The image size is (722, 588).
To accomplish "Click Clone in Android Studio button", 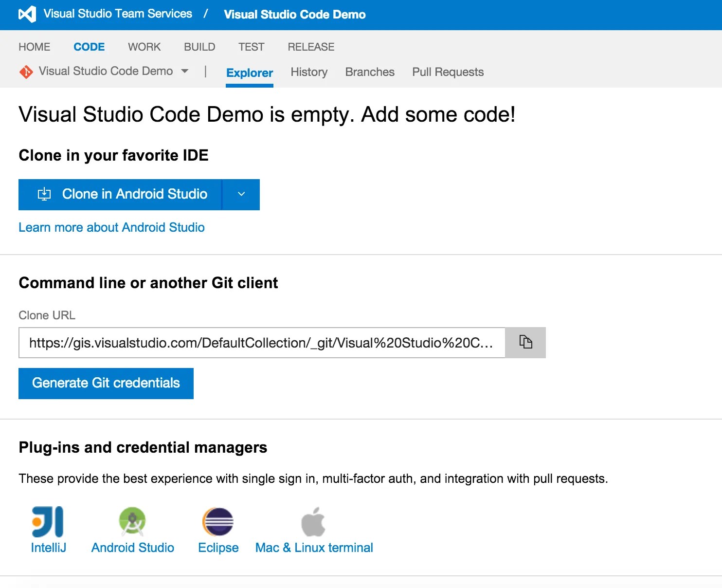I will pos(120,194).
